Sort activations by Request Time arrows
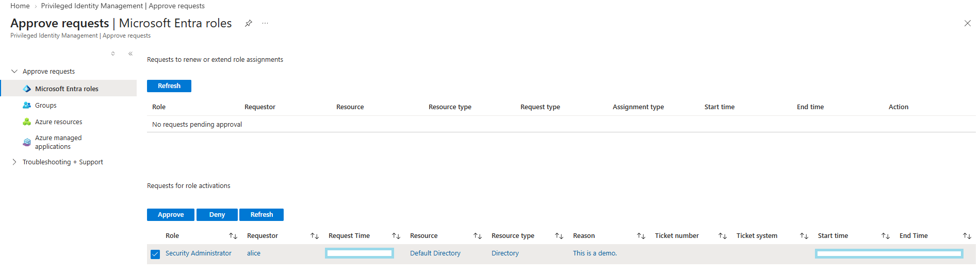Image resolution: width=980 pixels, height=274 pixels. (x=396, y=236)
